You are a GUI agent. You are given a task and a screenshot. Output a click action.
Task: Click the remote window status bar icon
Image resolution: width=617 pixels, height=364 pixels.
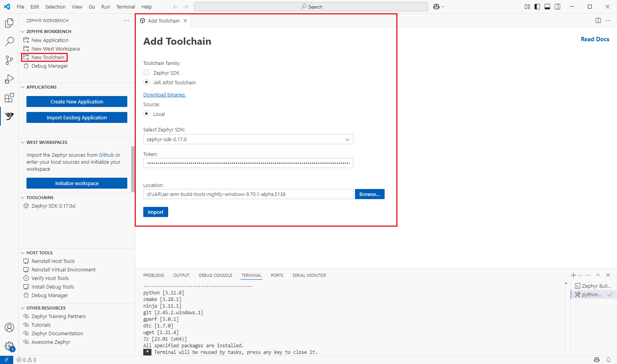tap(7, 360)
